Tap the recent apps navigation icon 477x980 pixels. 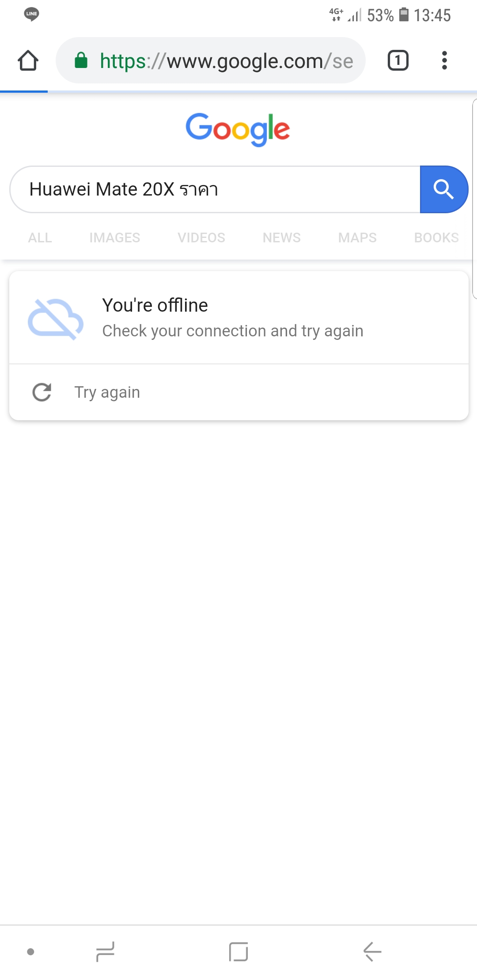pyautogui.click(x=105, y=951)
